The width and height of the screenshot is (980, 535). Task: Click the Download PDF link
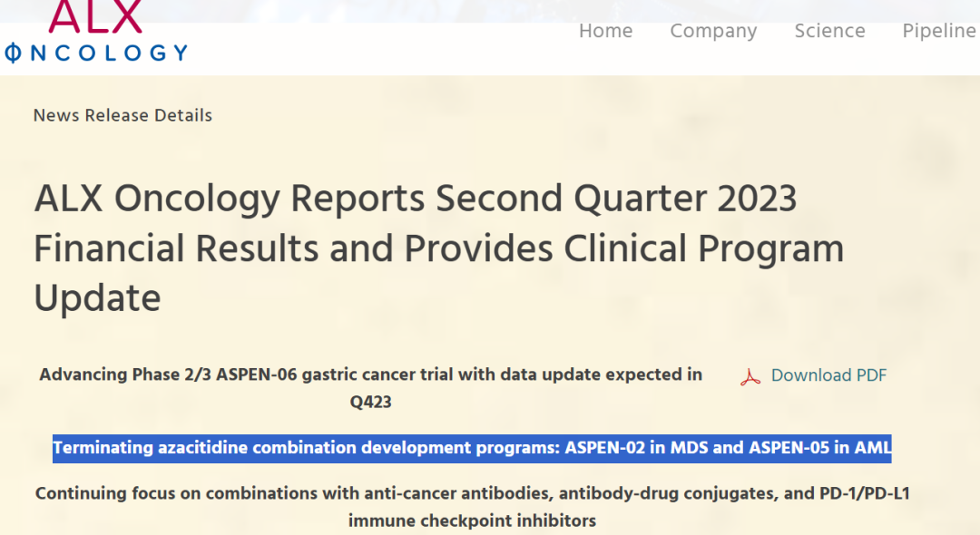click(828, 375)
